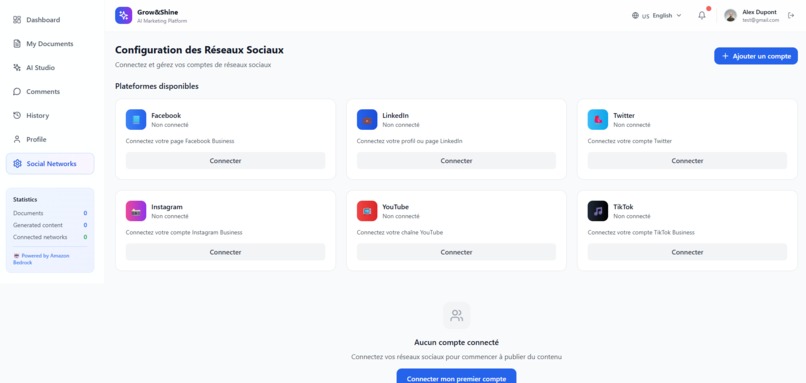The height and width of the screenshot is (383, 806).
Task: Click Connecter mon premier compte button
Action: 456,377
